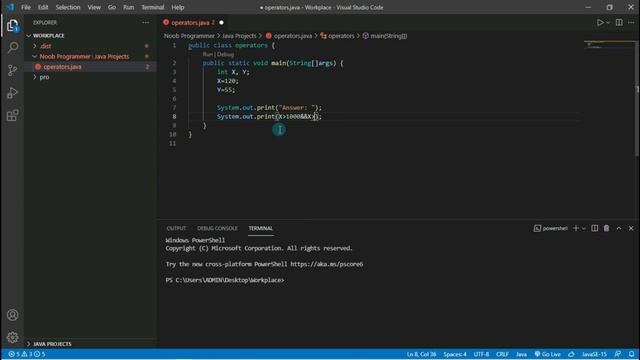Click the editor vertical scrollbar
Viewport: 640px width, 360px height.
(637, 98)
